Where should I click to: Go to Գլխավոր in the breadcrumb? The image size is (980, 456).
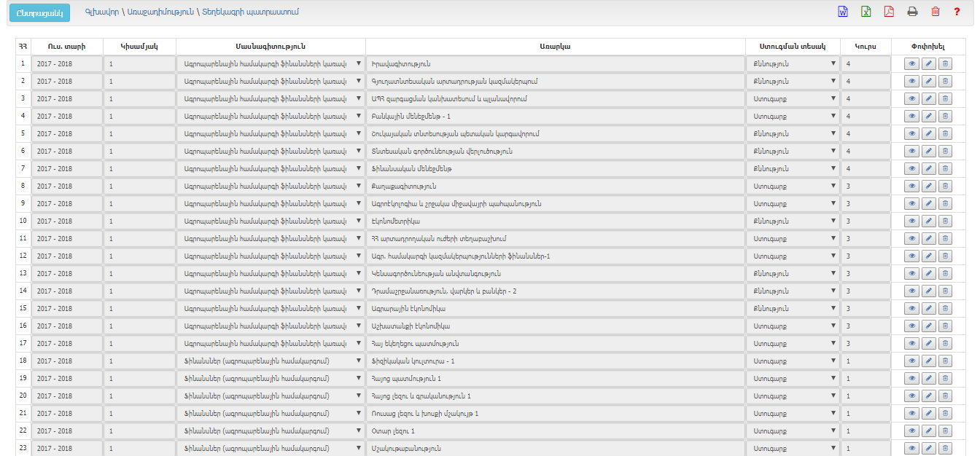tap(98, 12)
